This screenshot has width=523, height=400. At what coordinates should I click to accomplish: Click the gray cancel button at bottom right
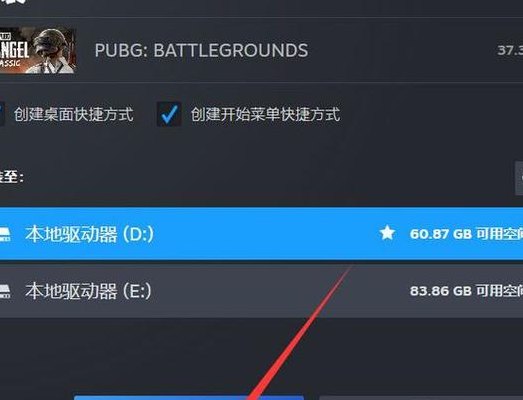coord(421,398)
